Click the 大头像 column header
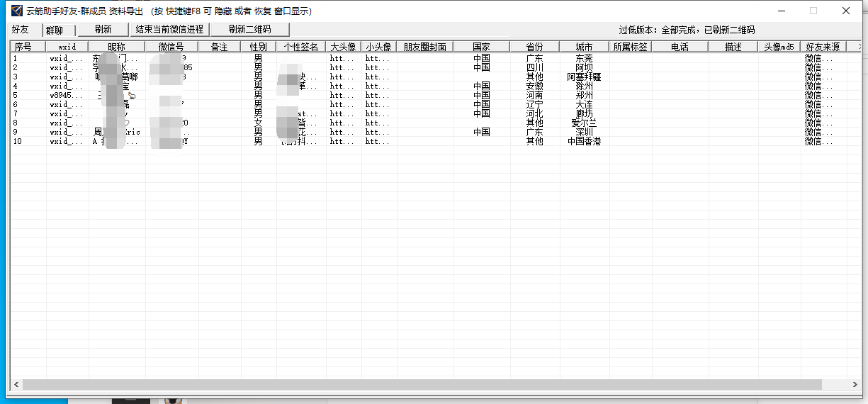This screenshot has width=868, height=404. click(344, 47)
